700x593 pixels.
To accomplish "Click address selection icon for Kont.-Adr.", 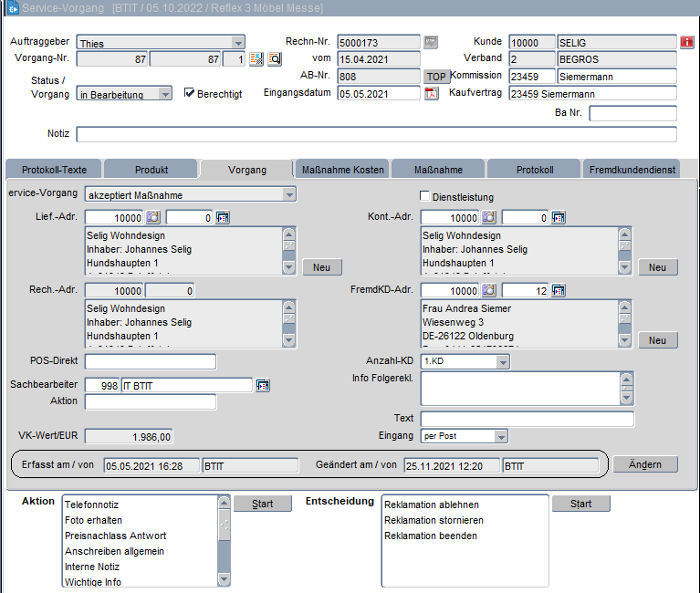I will click(x=559, y=217).
